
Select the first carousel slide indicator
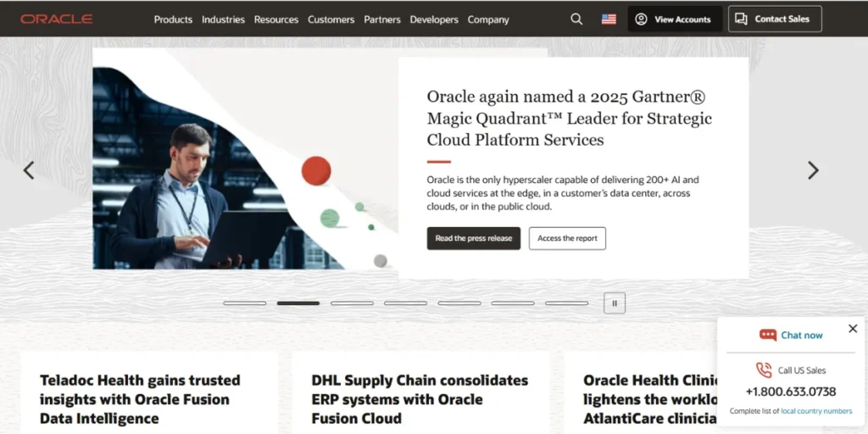pos(245,303)
